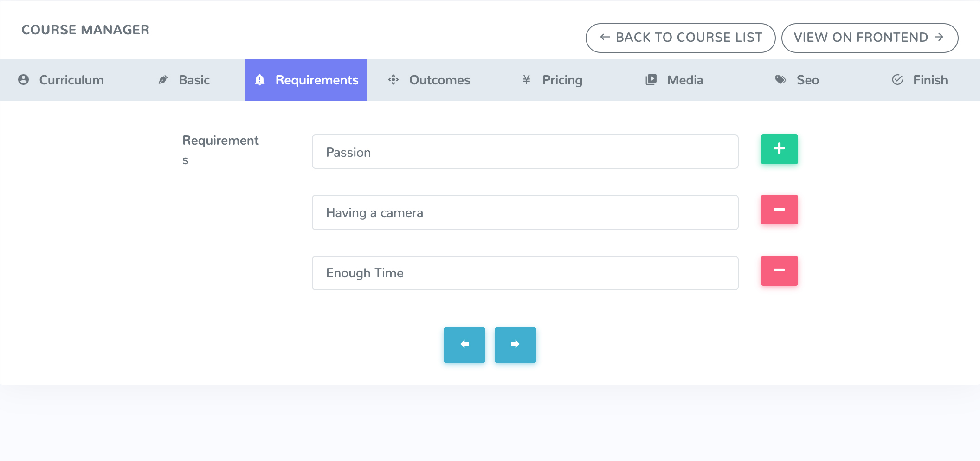Click the green plus add-requirement button
980x461 pixels.
tap(779, 149)
